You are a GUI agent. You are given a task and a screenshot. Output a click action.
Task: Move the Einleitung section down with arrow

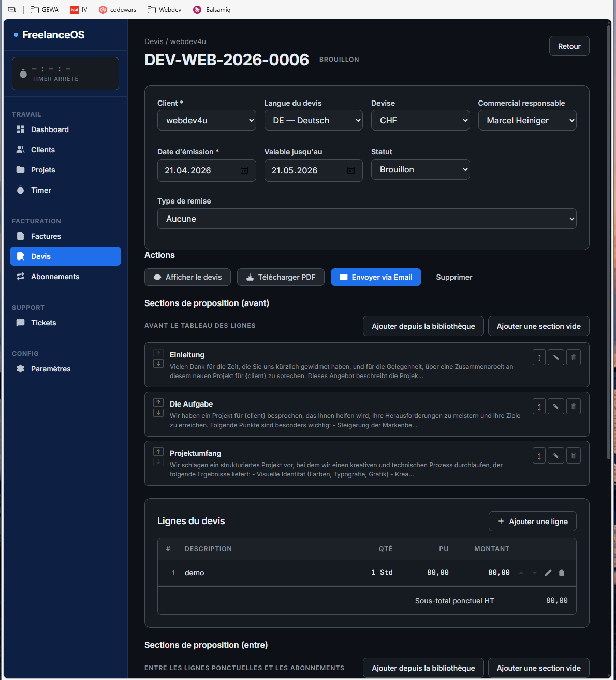158,364
